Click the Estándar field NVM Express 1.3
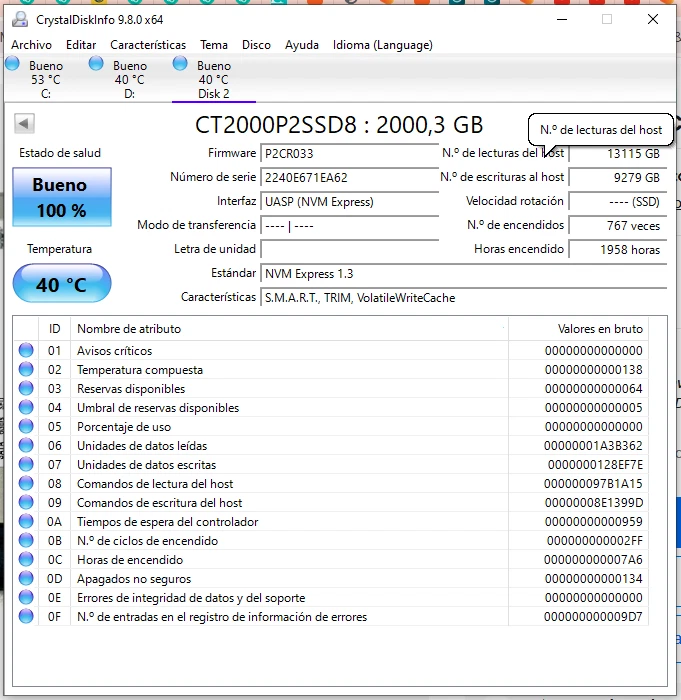Image resolution: width=681 pixels, height=700 pixels. pos(464,274)
